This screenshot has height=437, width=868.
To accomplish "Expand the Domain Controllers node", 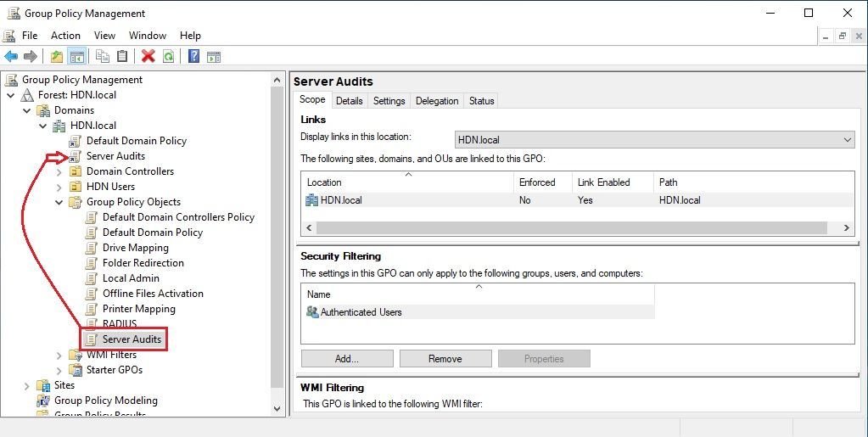I will 59,171.
